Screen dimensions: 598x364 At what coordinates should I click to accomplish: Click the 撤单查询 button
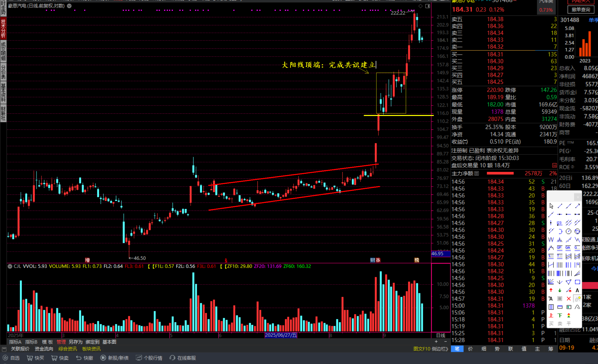[x=581, y=10]
